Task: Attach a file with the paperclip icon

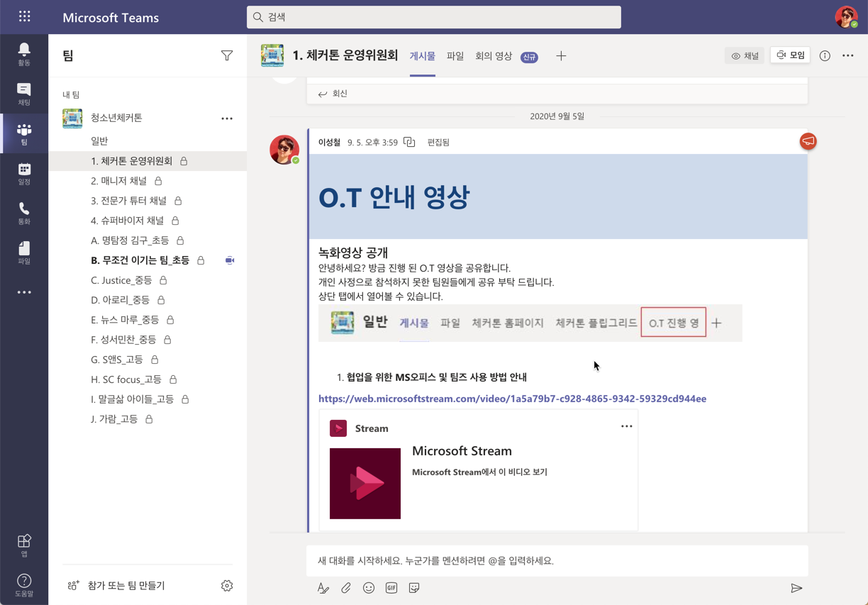Action: pos(346,588)
